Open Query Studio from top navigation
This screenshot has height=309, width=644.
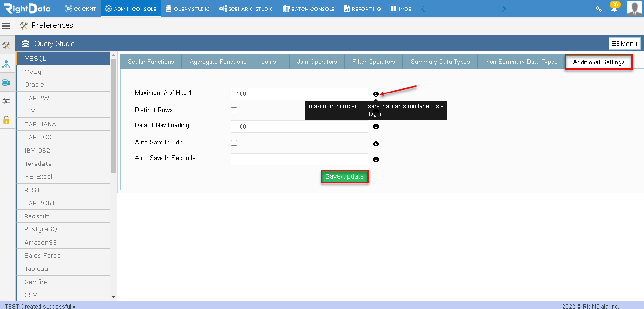pyautogui.click(x=188, y=9)
